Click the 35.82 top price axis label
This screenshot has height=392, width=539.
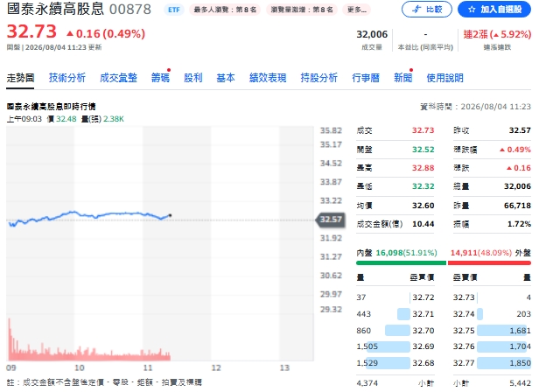331,130
